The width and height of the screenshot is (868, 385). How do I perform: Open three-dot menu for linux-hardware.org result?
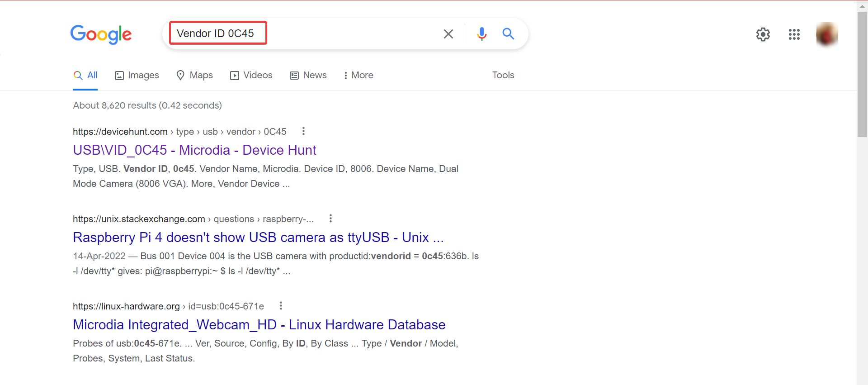coord(281,306)
